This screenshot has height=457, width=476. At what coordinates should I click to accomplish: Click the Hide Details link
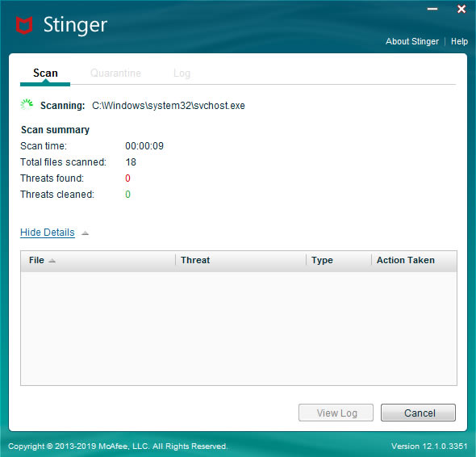coord(48,233)
